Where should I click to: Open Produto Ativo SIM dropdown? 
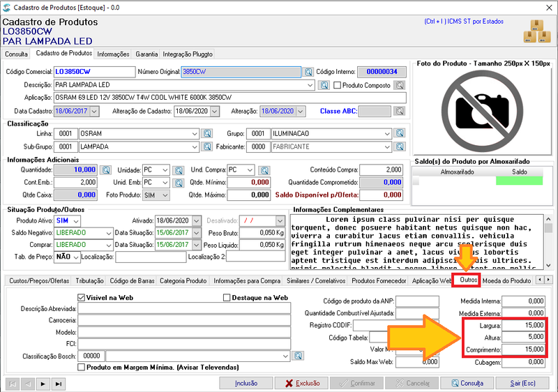[76, 221]
